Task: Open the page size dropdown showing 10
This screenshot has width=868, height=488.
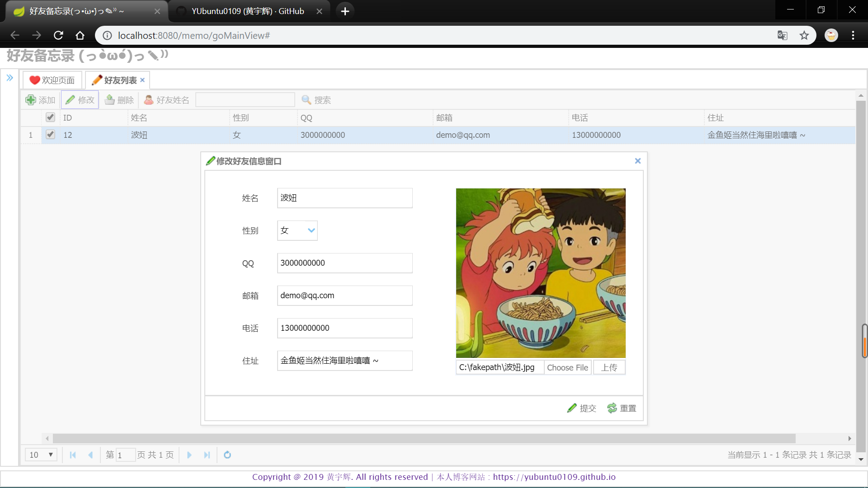Action: [41, 455]
